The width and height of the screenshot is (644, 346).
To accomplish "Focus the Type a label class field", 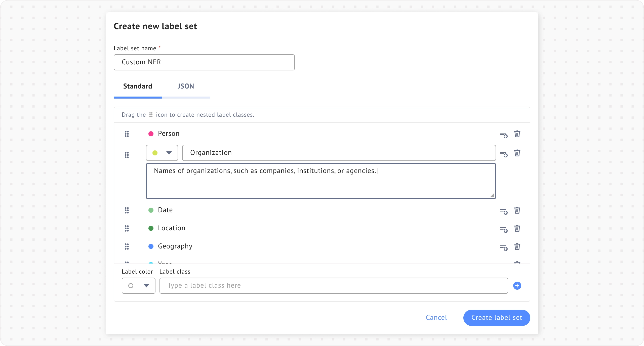I will tap(334, 286).
